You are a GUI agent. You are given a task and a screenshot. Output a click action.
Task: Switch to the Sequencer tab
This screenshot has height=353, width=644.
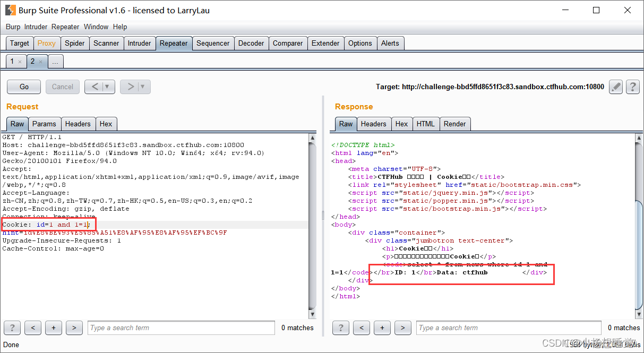click(x=213, y=43)
